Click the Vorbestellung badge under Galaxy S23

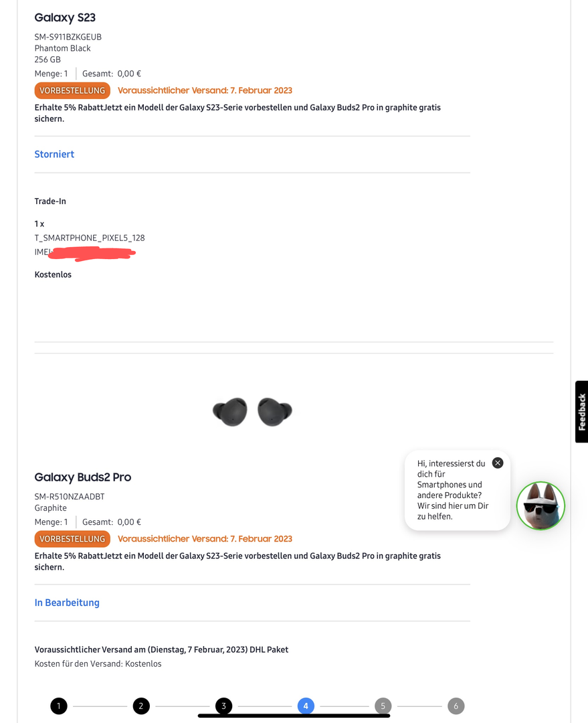[x=72, y=90]
